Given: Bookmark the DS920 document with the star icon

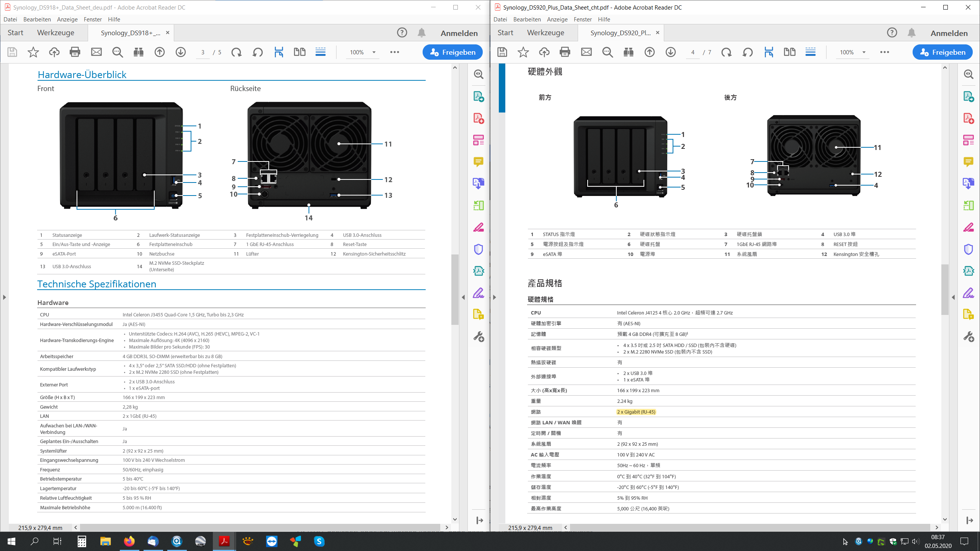Looking at the screenshot, I should 523,52.
